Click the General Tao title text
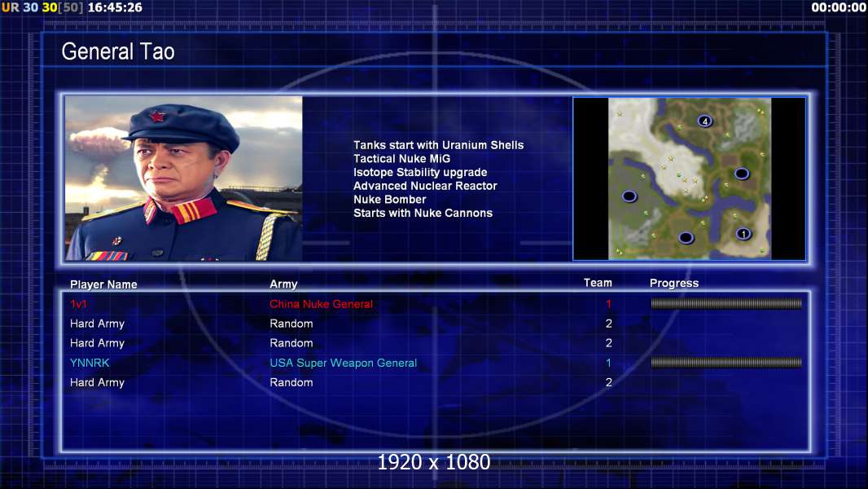This screenshot has width=868, height=489. click(118, 51)
